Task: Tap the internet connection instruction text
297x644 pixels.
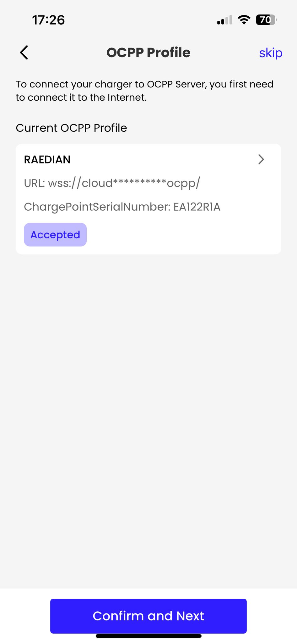Action: point(145,91)
